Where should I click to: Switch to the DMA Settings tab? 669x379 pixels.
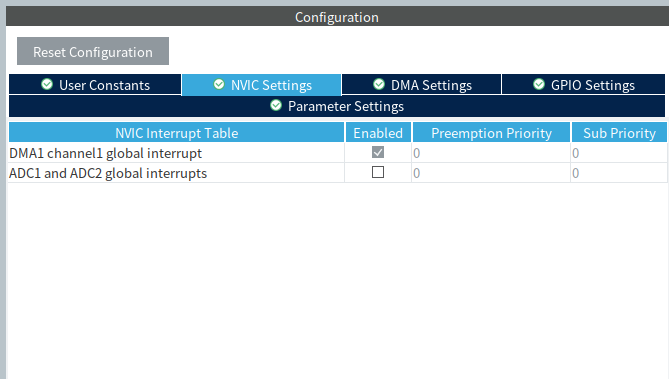(x=421, y=85)
